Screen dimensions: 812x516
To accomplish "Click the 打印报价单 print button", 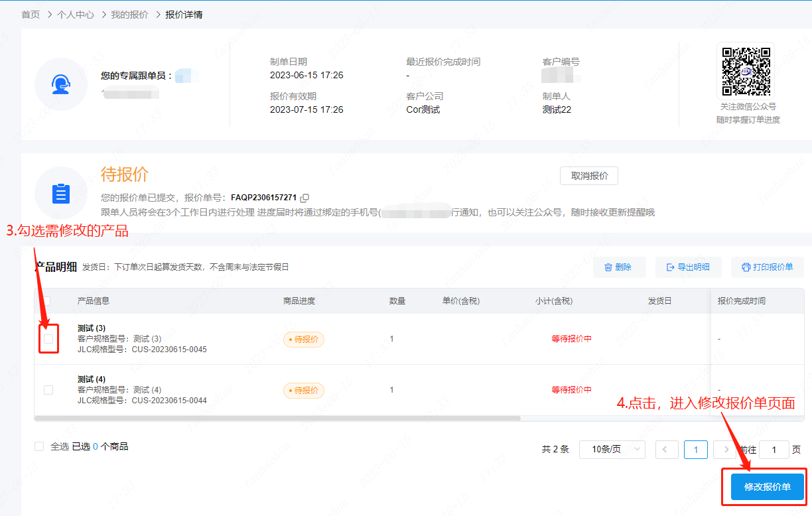I will point(767,267).
